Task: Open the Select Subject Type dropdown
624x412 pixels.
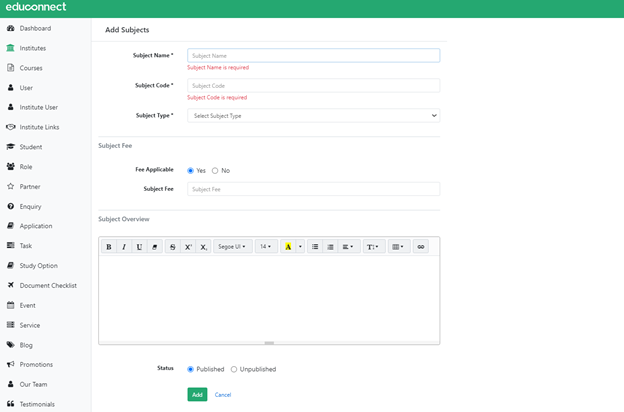Action: click(314, 116)
